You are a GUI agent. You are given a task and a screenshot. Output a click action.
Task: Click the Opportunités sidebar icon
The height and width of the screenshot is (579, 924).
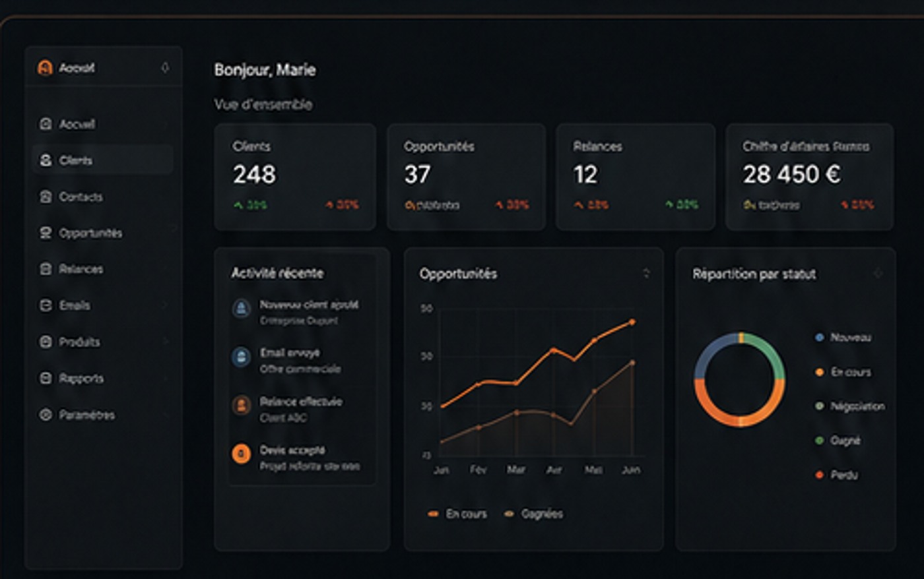[x=46, y=233]
